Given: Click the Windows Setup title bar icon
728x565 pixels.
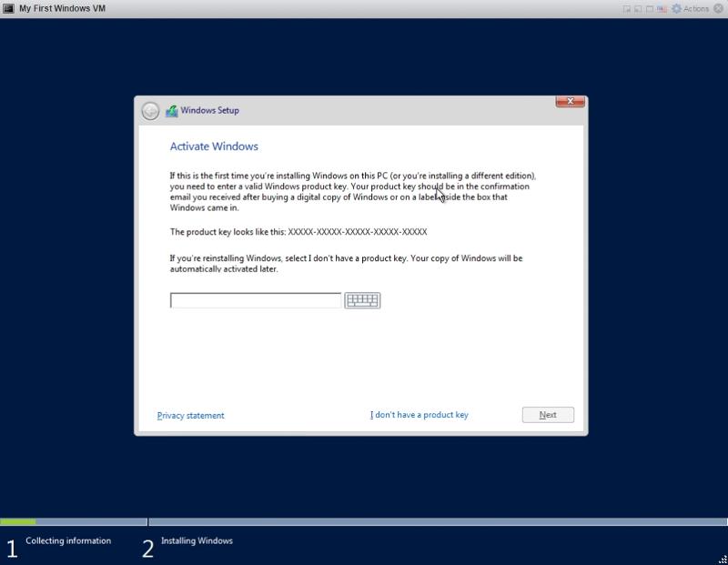Looking at the screenshot, I should [172, 111].
